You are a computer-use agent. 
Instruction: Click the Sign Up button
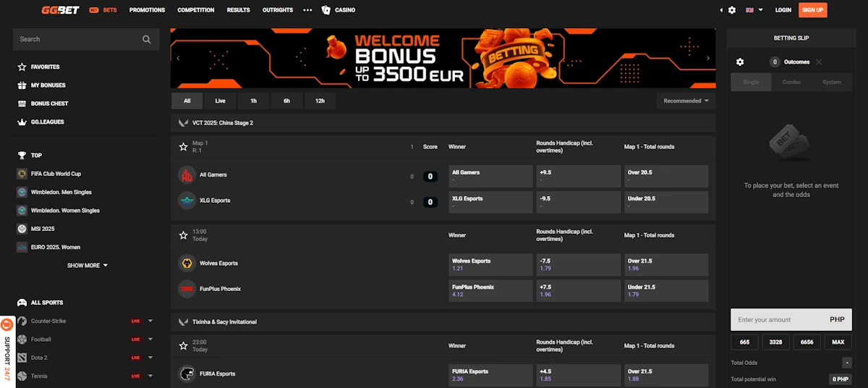(x=813, y=10)
